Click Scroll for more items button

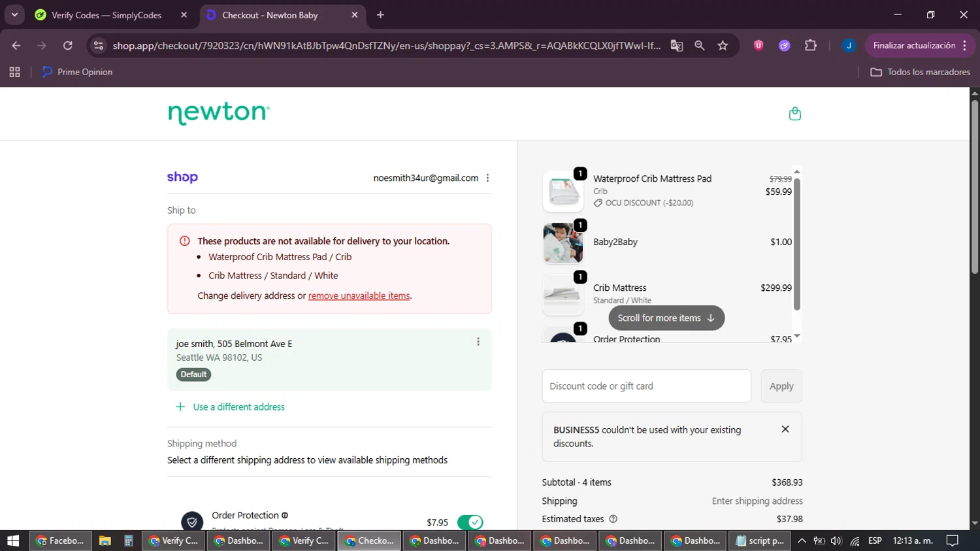[666, 318]
